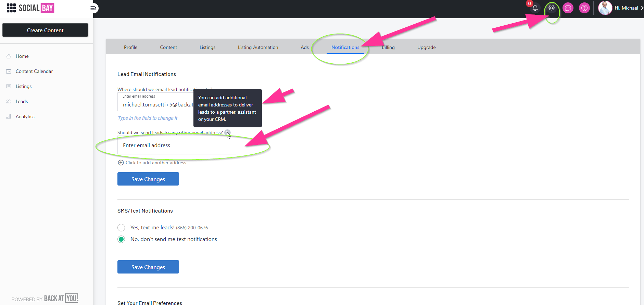The image size is (644, 305).
Task: Click the Create Content button
Action: tap(45, 30)
